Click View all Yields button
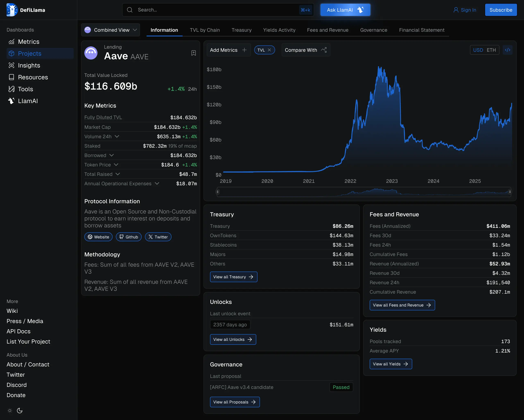524x420 pixels. pyautogui.click(x=391, y=364)
